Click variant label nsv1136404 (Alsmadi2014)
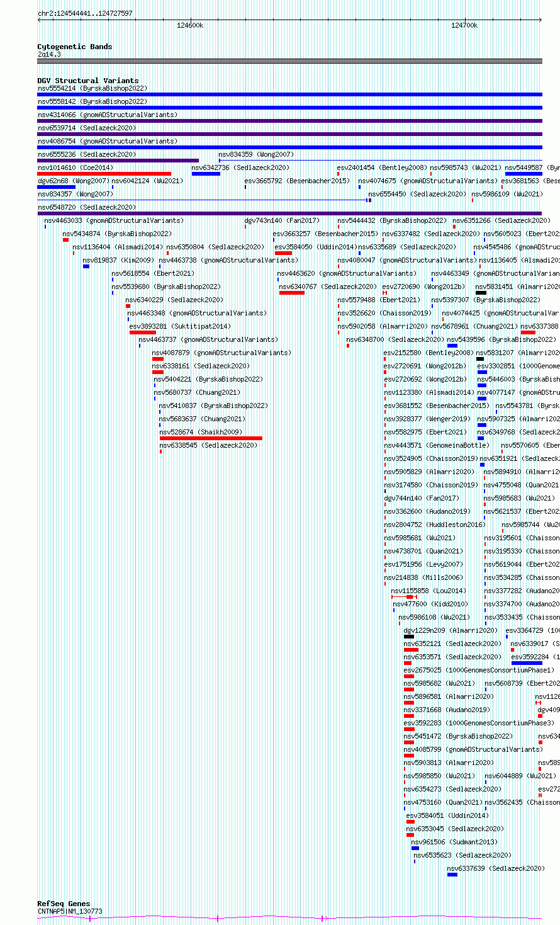Image resolution: width=560 pixels, height=925 pixels. [118, 247]
